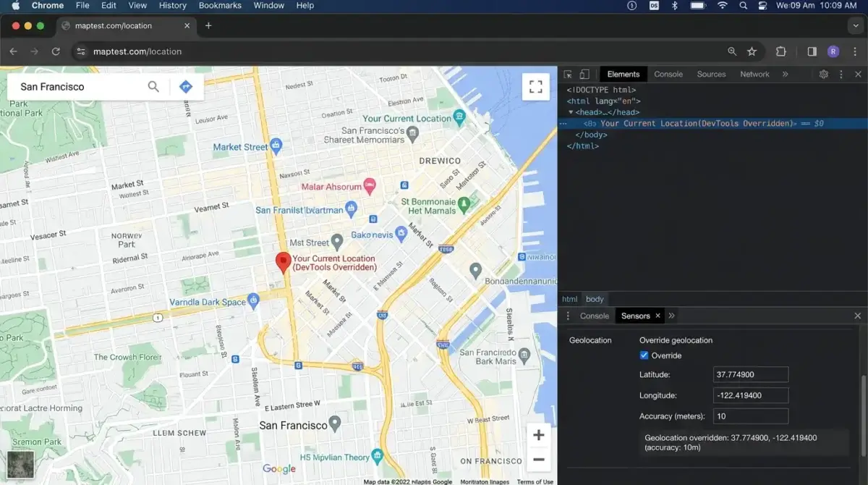Switch to drawer Console tab
The image size is (868, 485).
coord(595,316)
